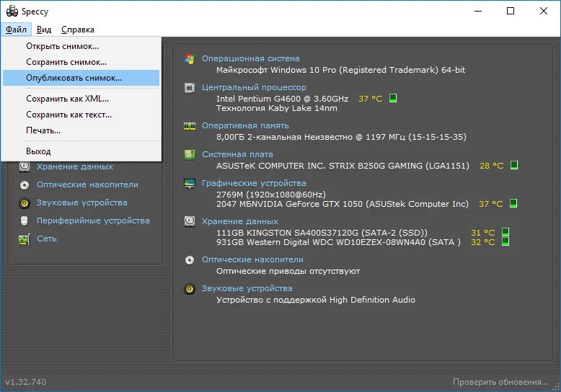
Task: Maximize the Speccy window
Action: (x=511, y=11)
